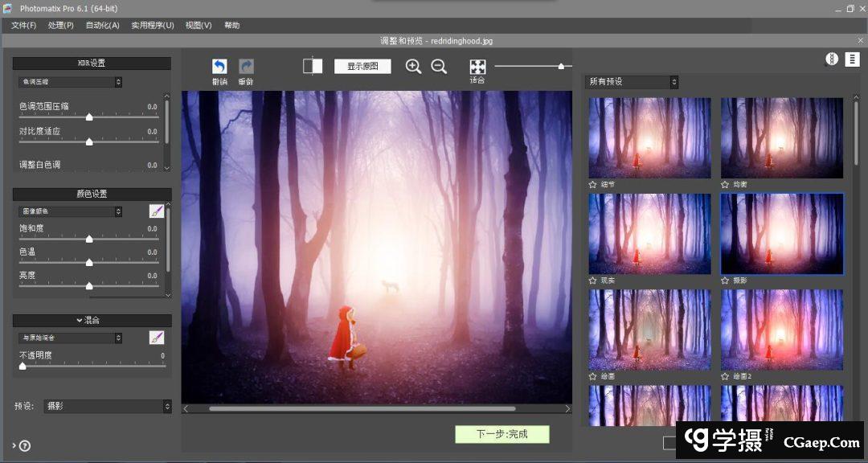This screenshot has width=868, height=463.
Task: Click the 显示原图 show original button
Action: coord(362,67)
